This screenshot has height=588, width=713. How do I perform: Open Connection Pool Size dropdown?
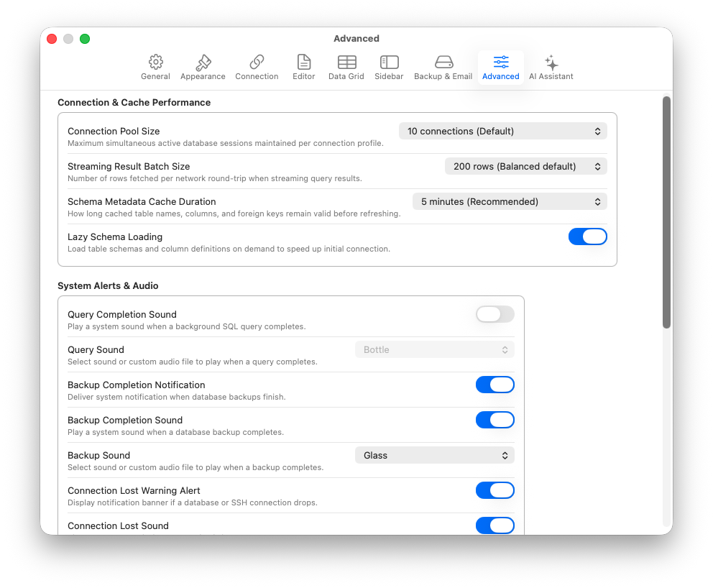[503, 131]
